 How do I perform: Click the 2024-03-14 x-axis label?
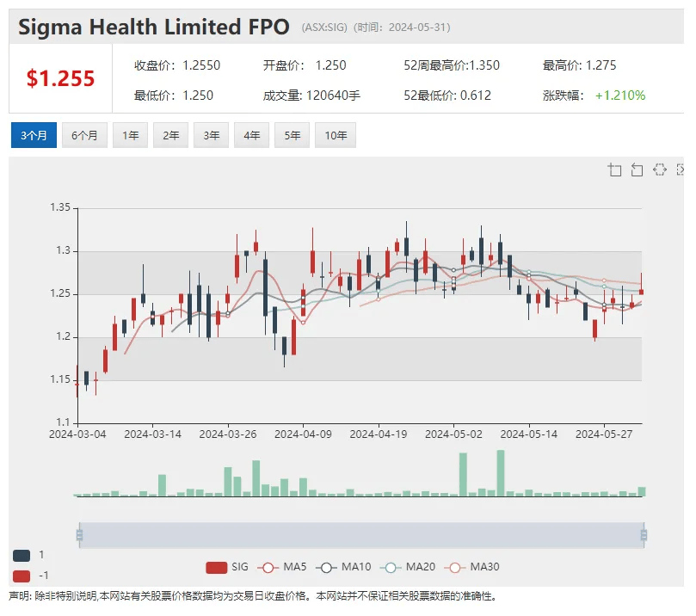click(152, 434)
